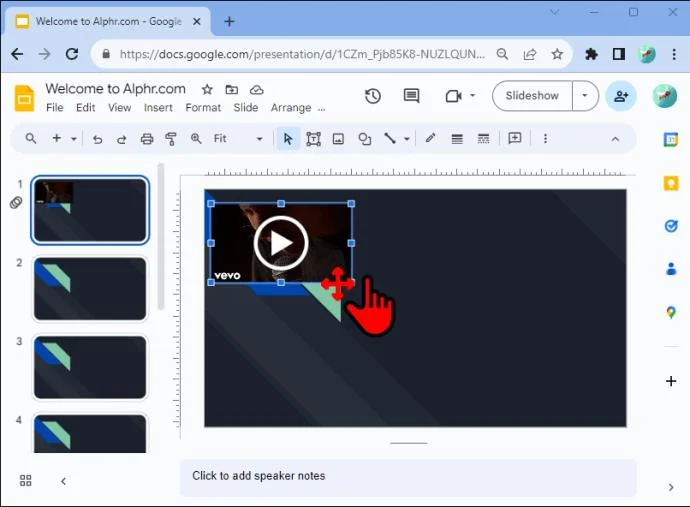
Task: Expand new slide layout dropdown arrow
Action: [73, 139]
